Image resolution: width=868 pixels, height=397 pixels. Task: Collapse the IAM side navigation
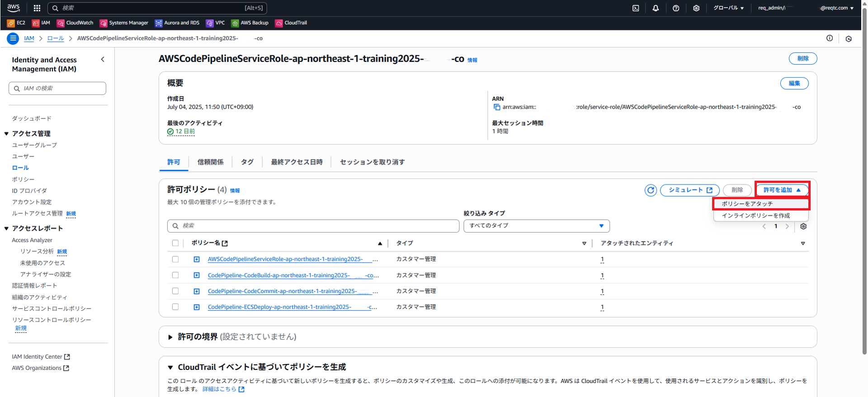pos(103,60)
